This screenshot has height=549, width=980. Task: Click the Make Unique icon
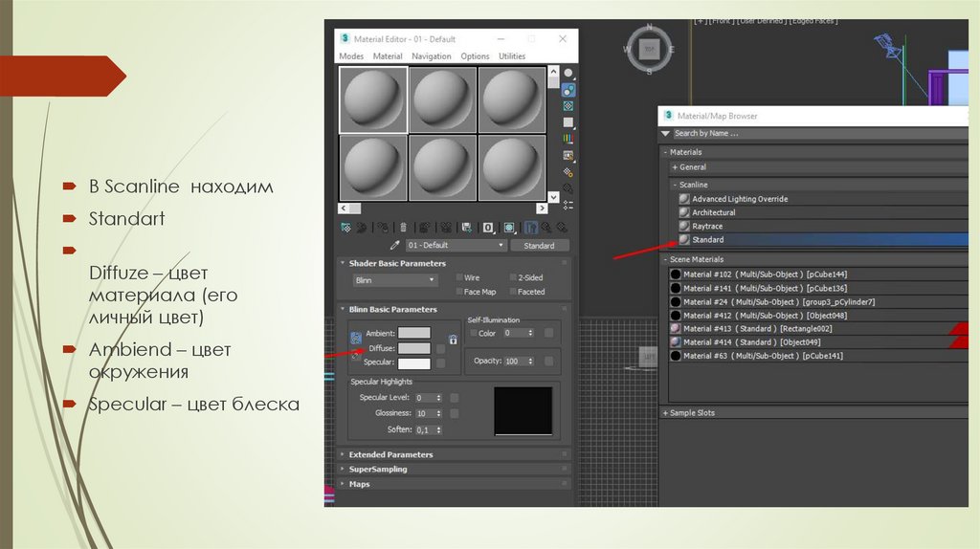(446, 228)
